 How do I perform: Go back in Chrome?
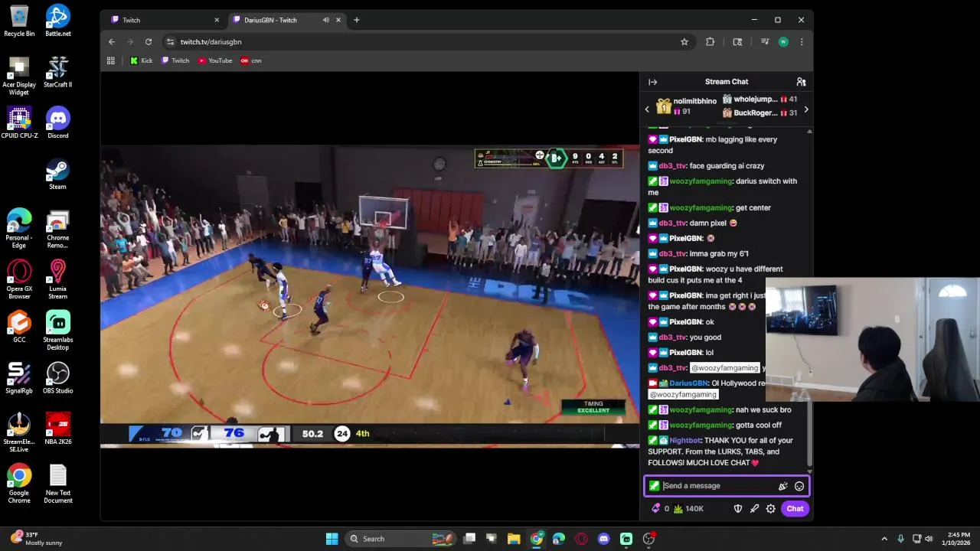pyautogui.click(x=112, y=42)
